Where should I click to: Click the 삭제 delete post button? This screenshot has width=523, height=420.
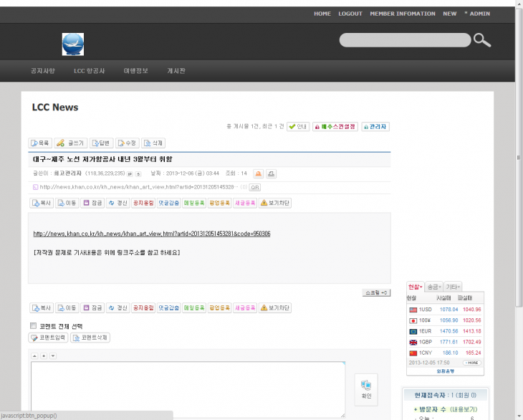click(154, 143)
